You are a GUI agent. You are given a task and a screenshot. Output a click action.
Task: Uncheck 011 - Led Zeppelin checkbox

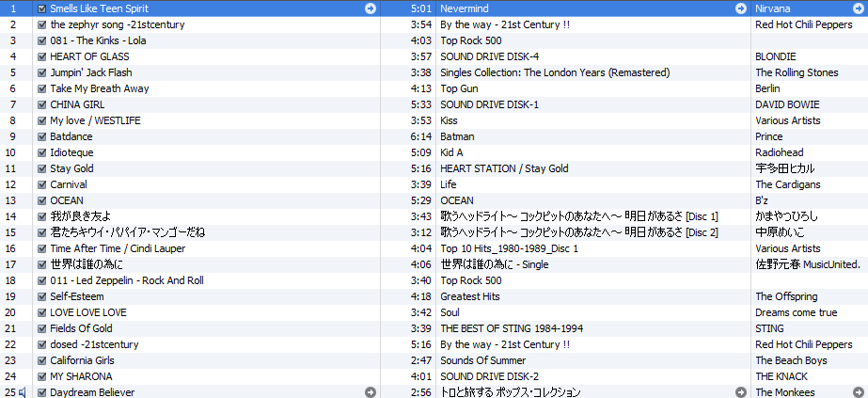(42, 280)
